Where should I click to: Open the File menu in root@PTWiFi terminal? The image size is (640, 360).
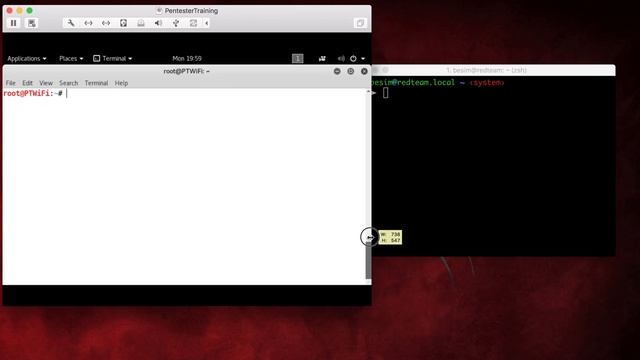pyautogui.click(x=11, y=83)
